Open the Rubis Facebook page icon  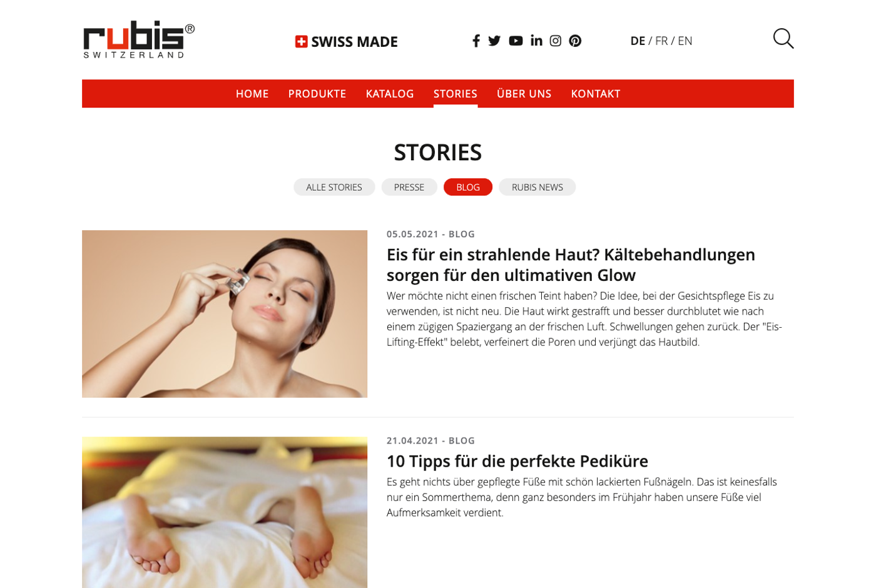point(476,41)
